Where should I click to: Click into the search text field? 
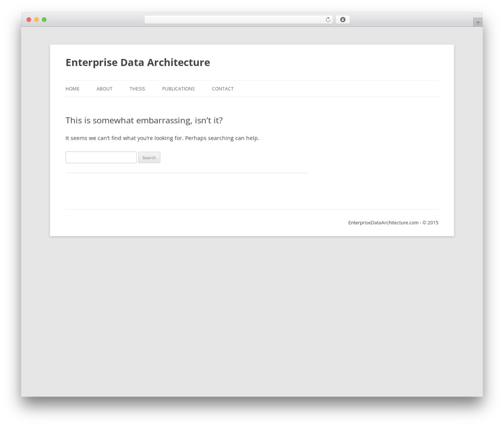click(101, 157)
